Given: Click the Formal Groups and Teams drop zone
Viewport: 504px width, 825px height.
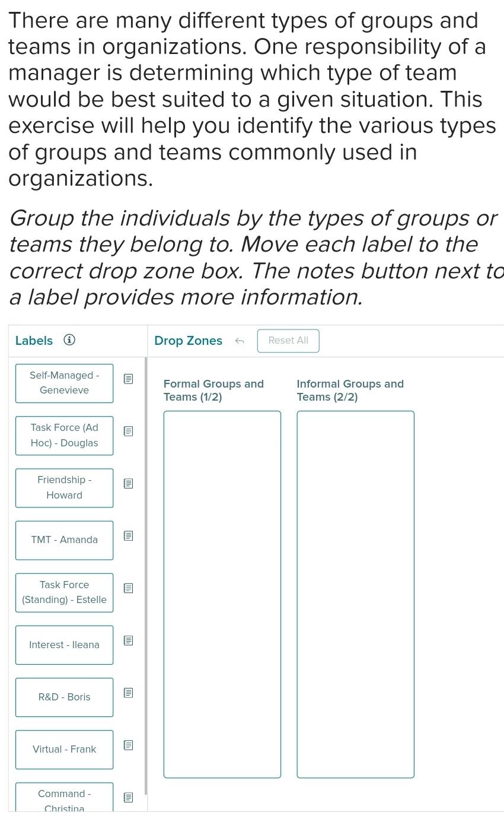Looking at the screenshot, I should (x=222, y=594).
